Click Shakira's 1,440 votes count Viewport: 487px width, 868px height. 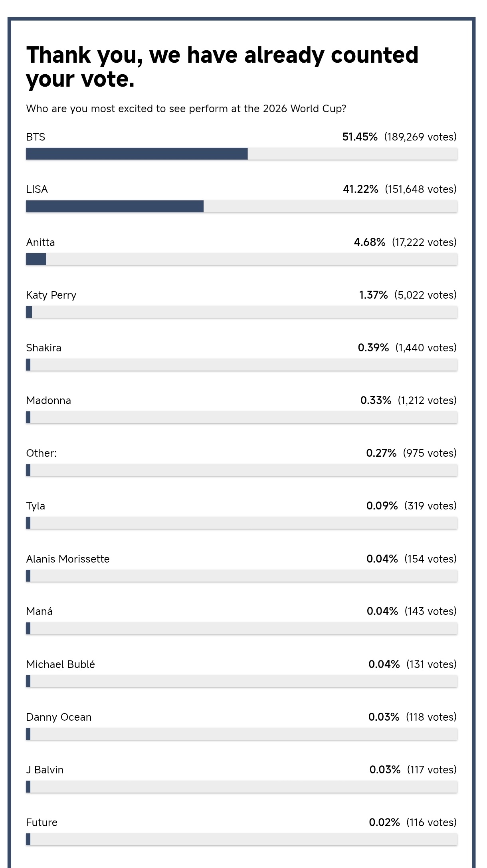click(426, 348)
